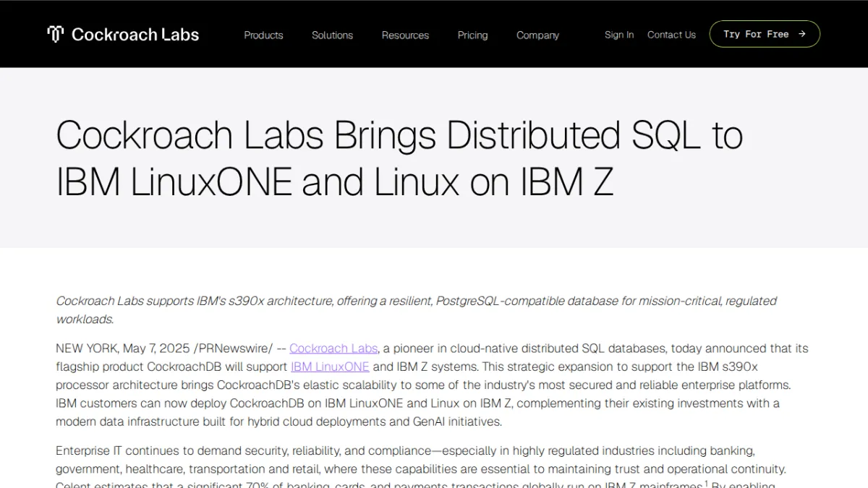The image size is (868, 488).
Task: Click the arrow icon in Try For Free
Action: point(801,34)
